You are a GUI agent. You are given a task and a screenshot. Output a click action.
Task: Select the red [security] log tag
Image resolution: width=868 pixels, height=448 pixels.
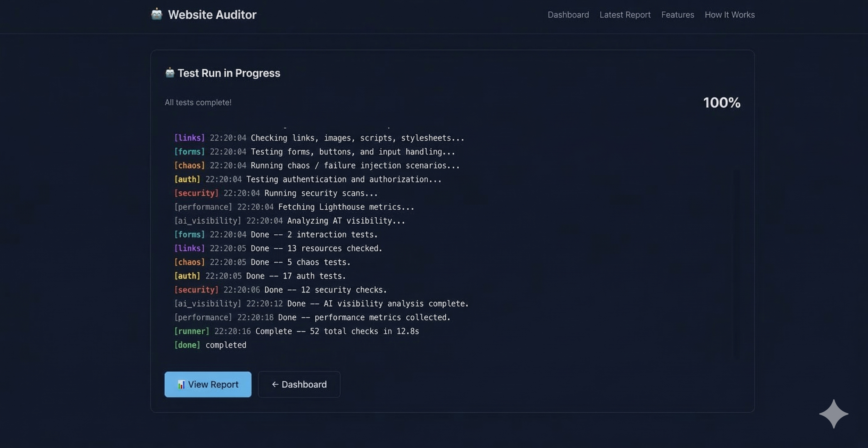pos(197,193)
